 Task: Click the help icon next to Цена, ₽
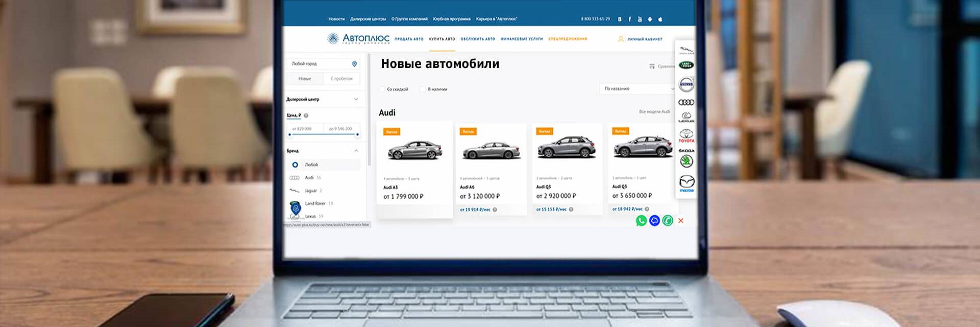point(306,115)
